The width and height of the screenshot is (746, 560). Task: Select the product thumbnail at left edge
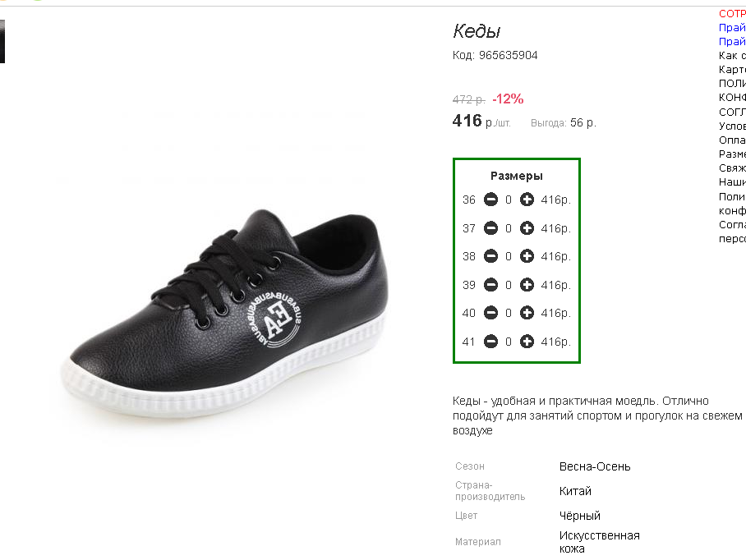pos(2,41)
